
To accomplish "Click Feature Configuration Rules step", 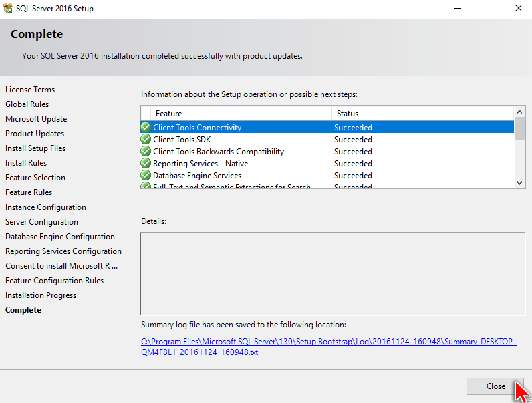I will tap(54, 281).
